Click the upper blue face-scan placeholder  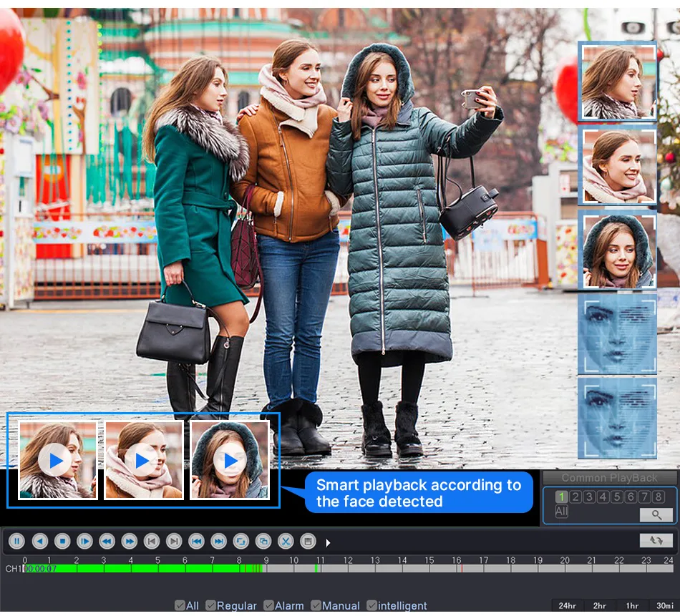coord(617,334)
